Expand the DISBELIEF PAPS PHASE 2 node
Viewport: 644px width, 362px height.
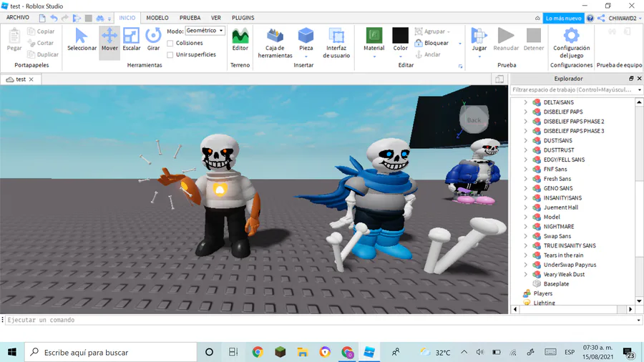point(525,122)
